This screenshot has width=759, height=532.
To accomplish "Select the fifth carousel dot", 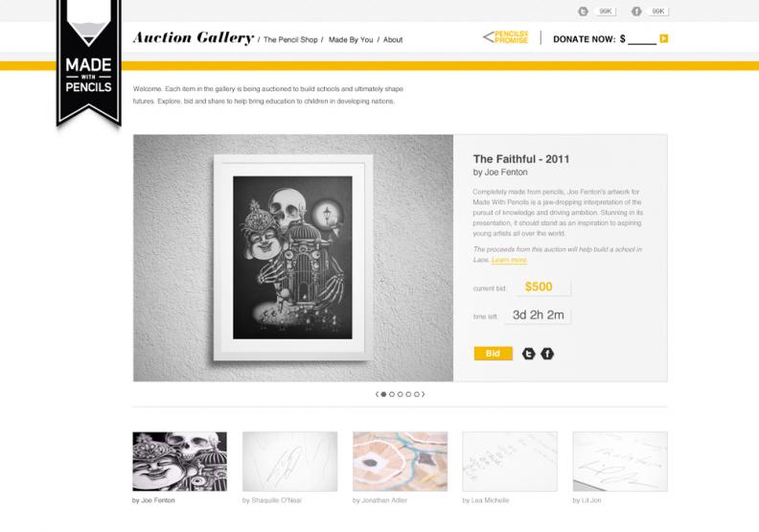I will 417,395.
